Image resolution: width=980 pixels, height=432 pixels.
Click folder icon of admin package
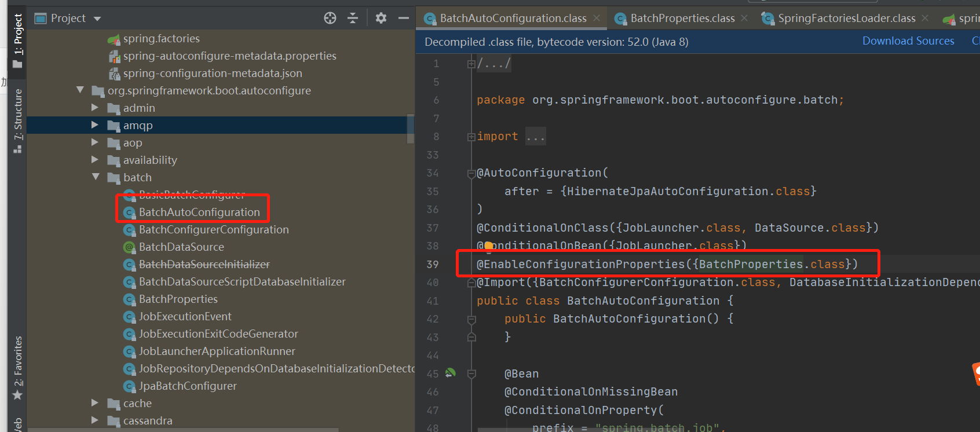point(114,108)
